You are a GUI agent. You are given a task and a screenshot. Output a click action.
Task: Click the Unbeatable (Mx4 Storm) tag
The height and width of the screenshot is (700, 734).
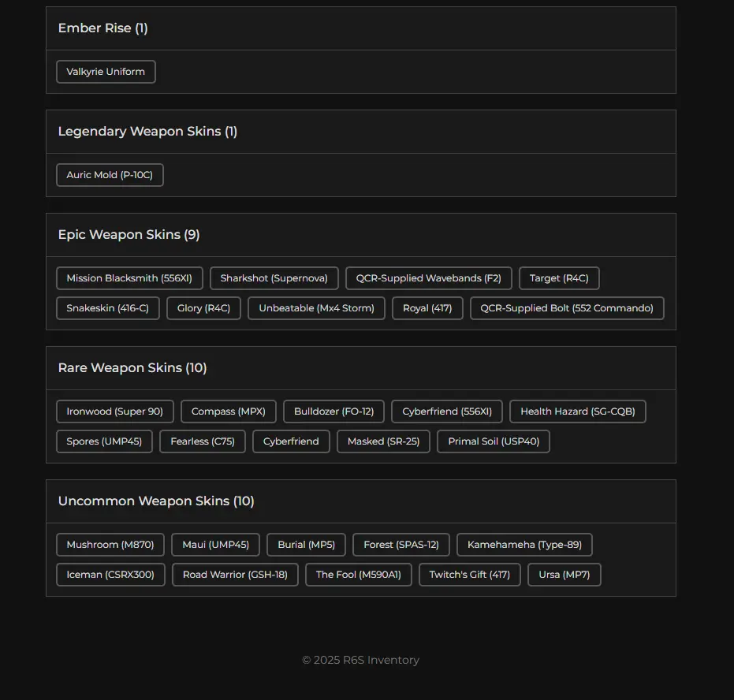click(316, 308)
